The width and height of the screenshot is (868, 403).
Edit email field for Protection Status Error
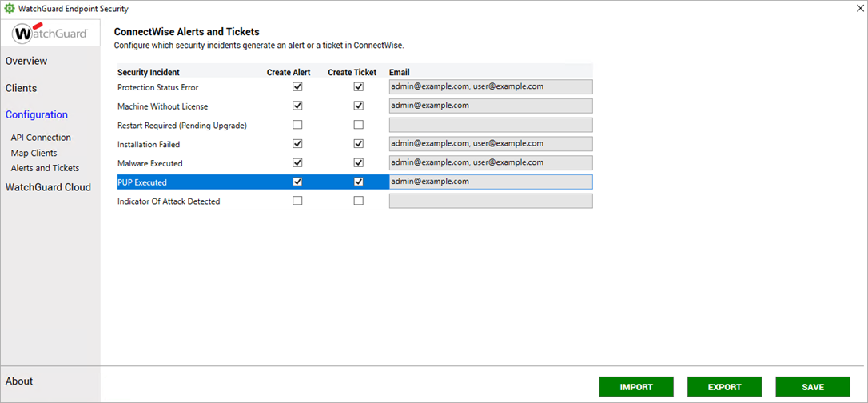coord(491,87)
